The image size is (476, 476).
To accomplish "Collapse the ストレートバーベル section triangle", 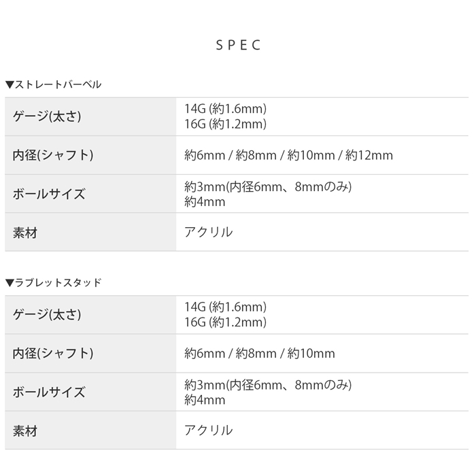I will click(10, 85).
